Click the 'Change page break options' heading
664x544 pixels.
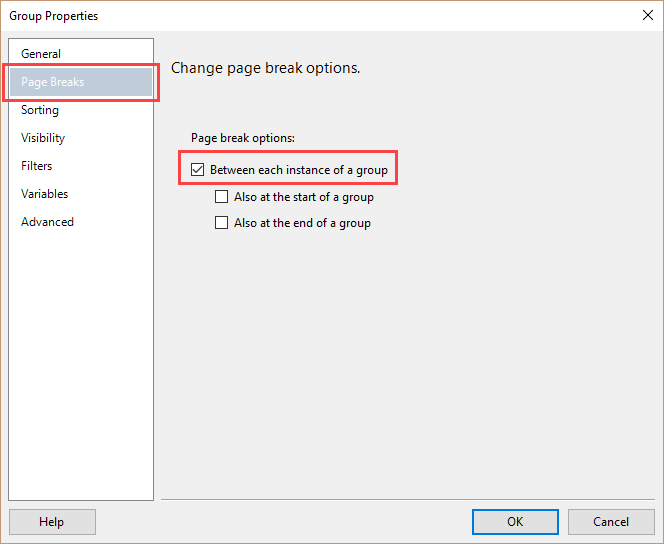(x=266, y=68)
